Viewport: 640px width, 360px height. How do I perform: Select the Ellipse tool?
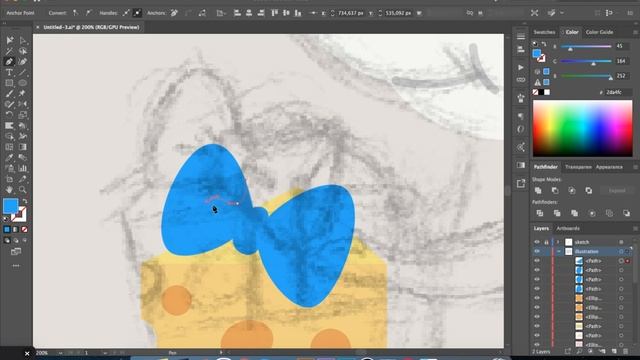[23, 83]
